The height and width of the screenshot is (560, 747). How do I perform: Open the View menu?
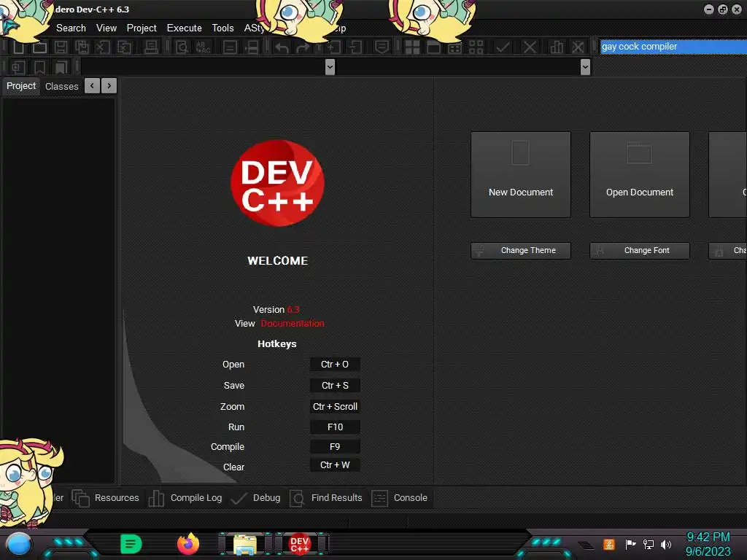(107, 28)
